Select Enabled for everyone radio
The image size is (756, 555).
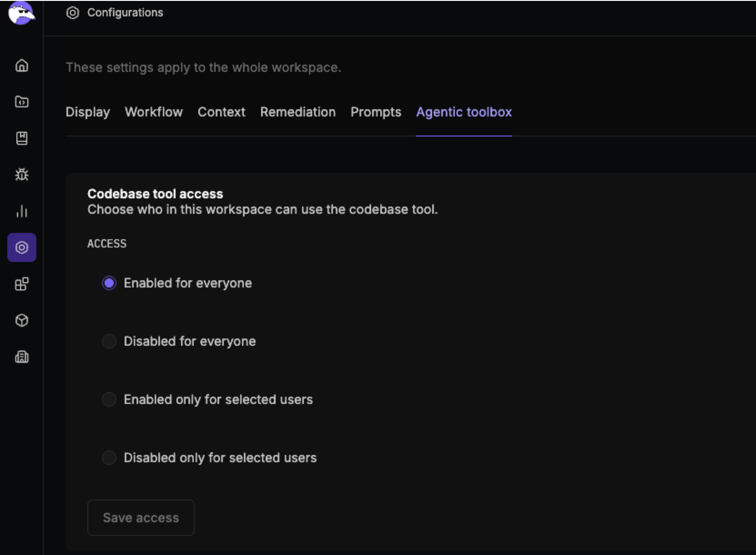click(109, 283)
